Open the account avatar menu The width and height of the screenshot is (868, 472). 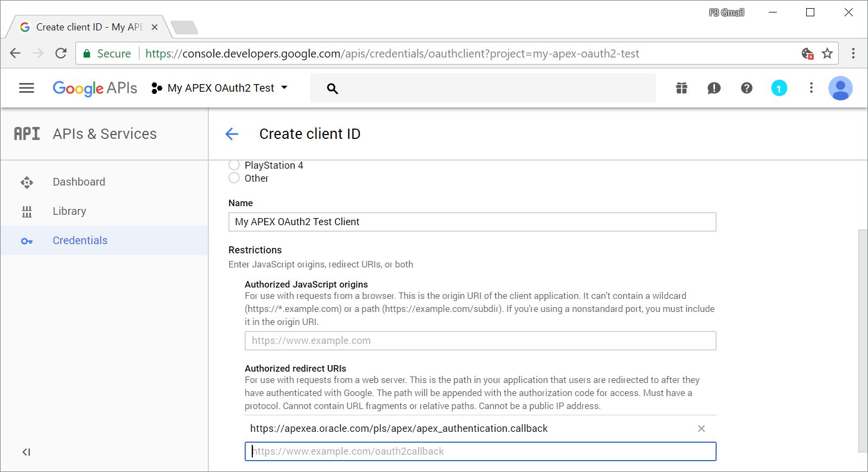click(x=840, y=88)
